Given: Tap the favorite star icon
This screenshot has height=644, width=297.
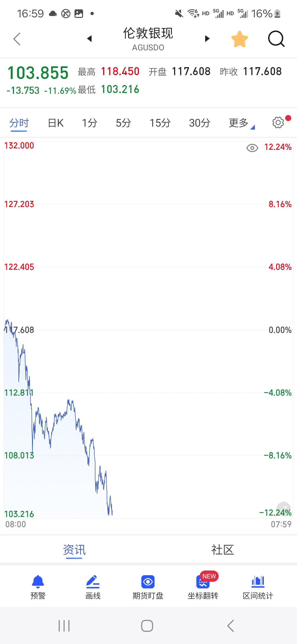Looking at the screenshot, I should 240,39.
